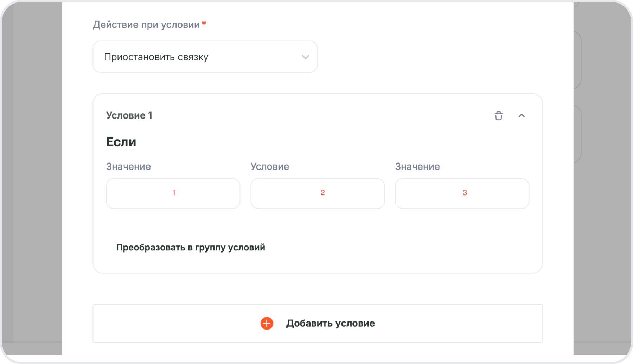Click the right Значение label
This screenshot has height=364, width=633.
click(417, 167)
